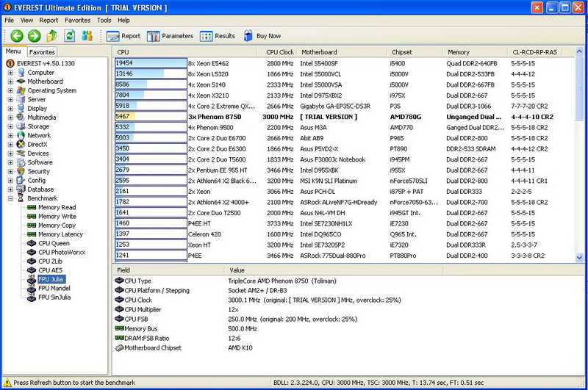The width and height of the screenshot is (588, 390).
Task: Select the Network tree icon
Action: 21,135
